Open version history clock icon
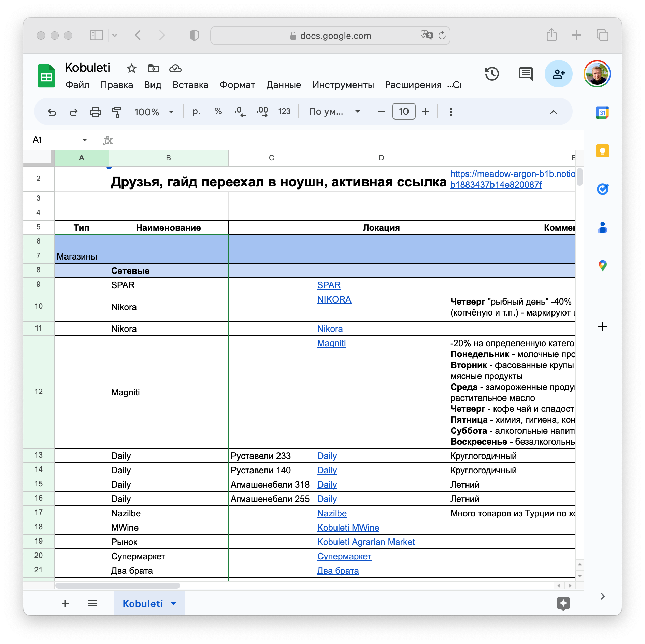 [492, 74]
